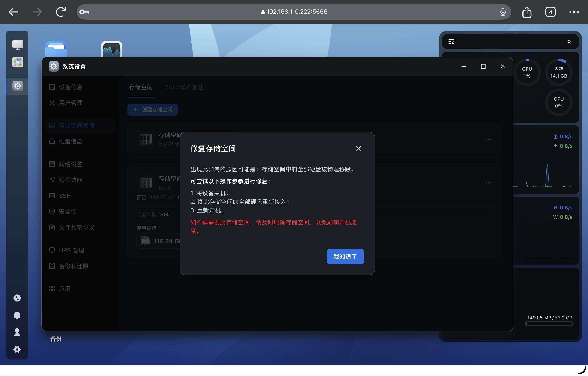Open the Basic storage card's three-dot menu
The image size is (588, 376).
[488, 183]
